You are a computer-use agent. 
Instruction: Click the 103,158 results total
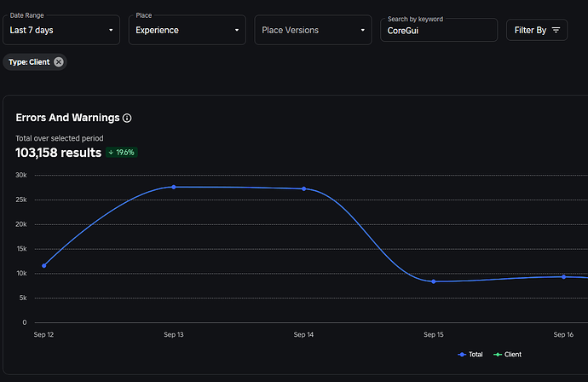pos(57,153)
